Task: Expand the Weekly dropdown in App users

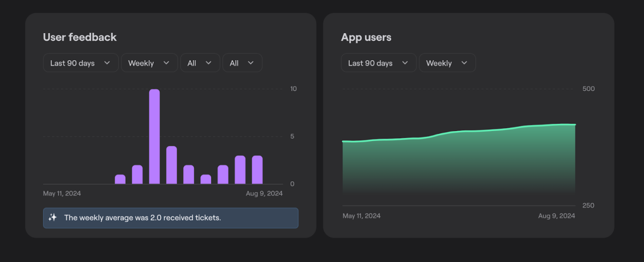Action: [x=447, y=63]
